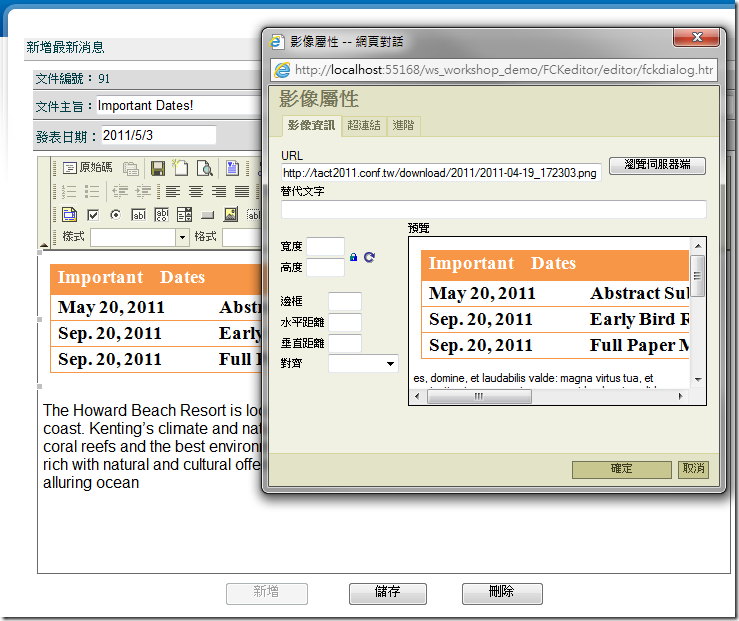Click the center align toolbar icon
The image size is (739, 621).
[x=196, y=192]
